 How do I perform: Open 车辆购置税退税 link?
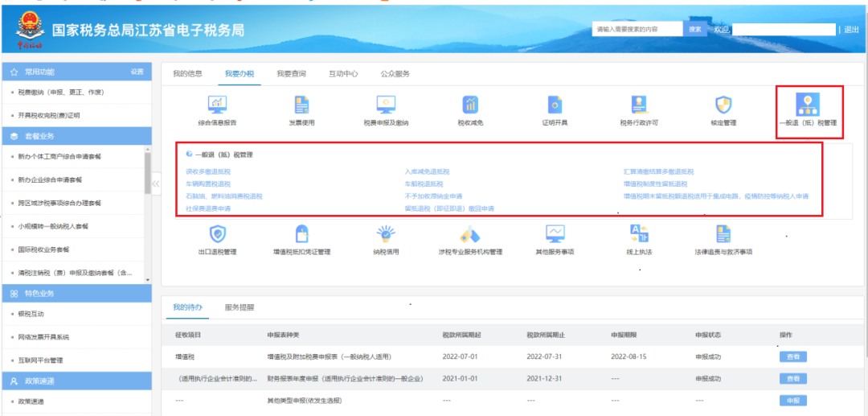point(208,184)
